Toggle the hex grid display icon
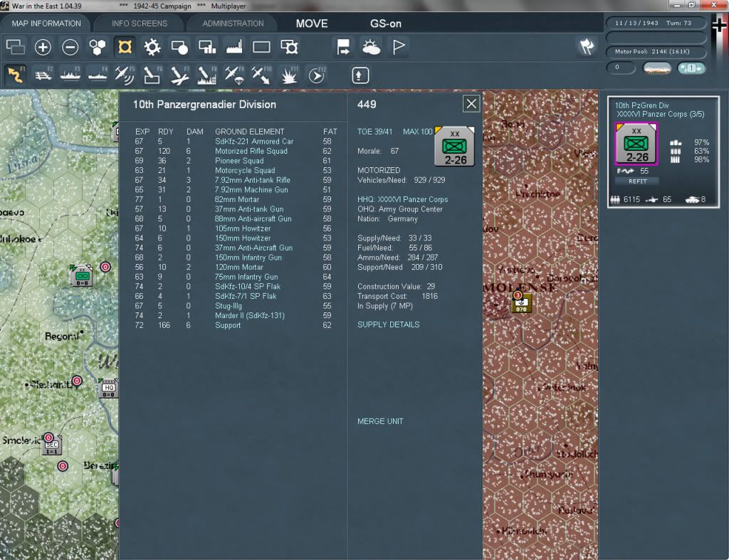The width and height of the screenshot is (729, 560). [98, 47]
